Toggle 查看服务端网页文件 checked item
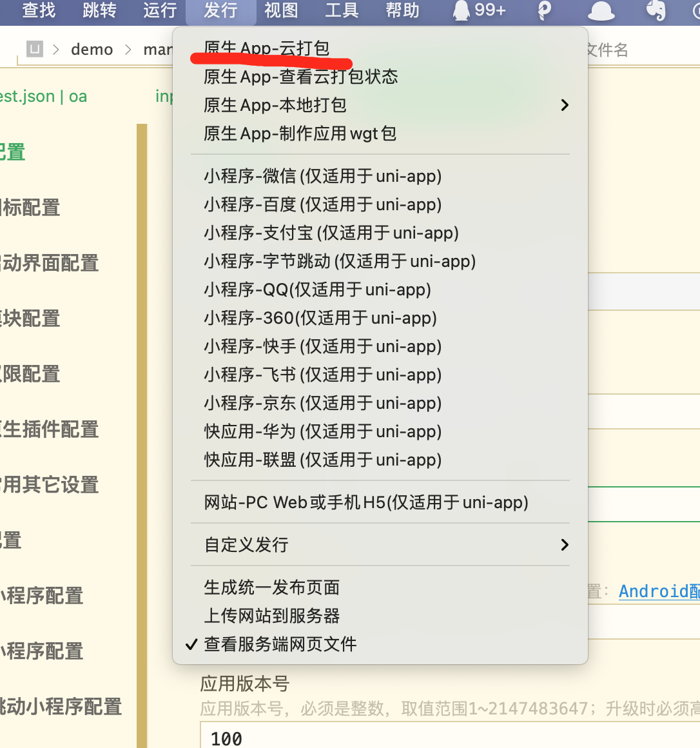Image resolution: width=700 pixels, height=748 pixels. pyautogui.click(x=380, y=644)
